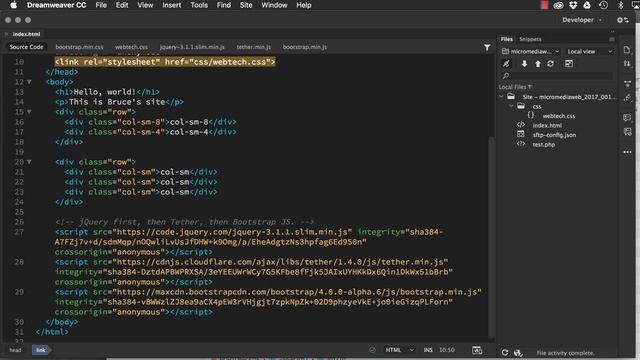Click the head tag in the tag selector
The height and width of the screenshot is (360, 640).
coord(15,350)
